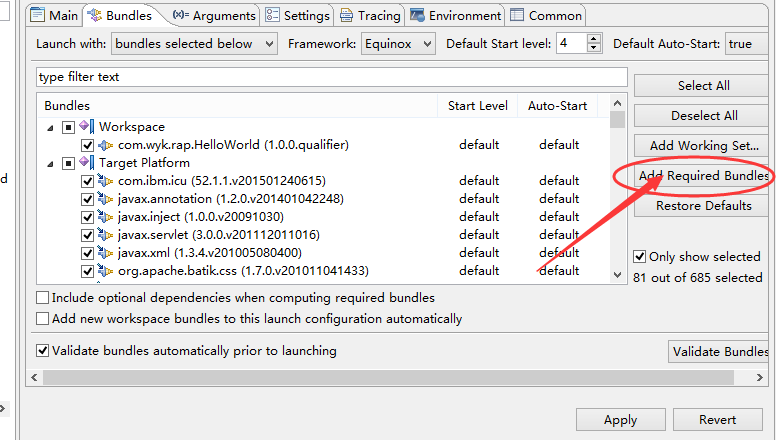Screen dimensions: 776x440
Task: Click the Select All button
Action: 703,86
